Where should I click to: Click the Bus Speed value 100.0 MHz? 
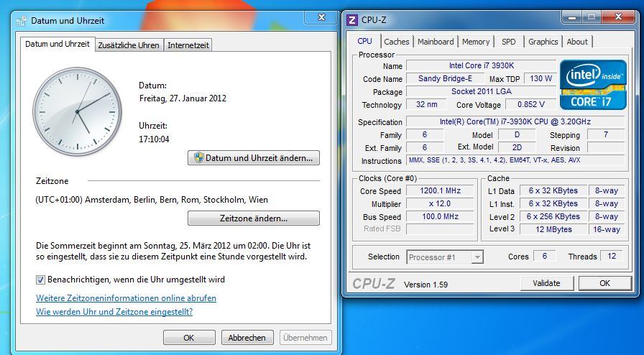click(440, 216)
